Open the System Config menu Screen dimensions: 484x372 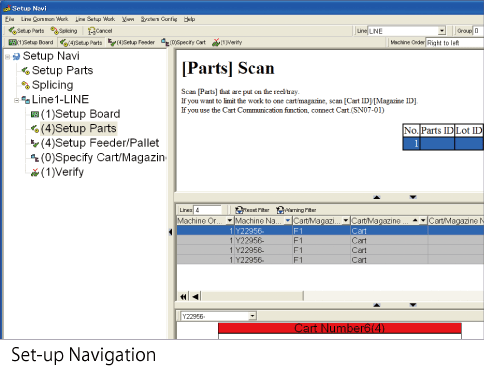(159, 19)
